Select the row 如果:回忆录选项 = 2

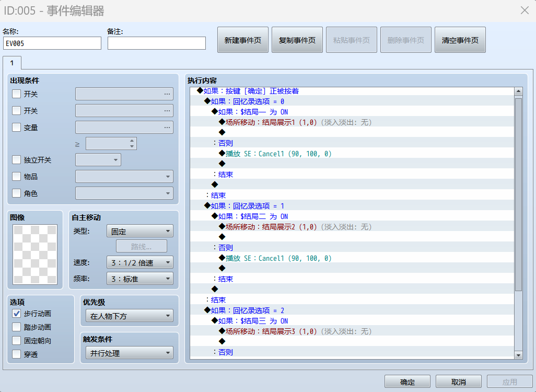352,310
